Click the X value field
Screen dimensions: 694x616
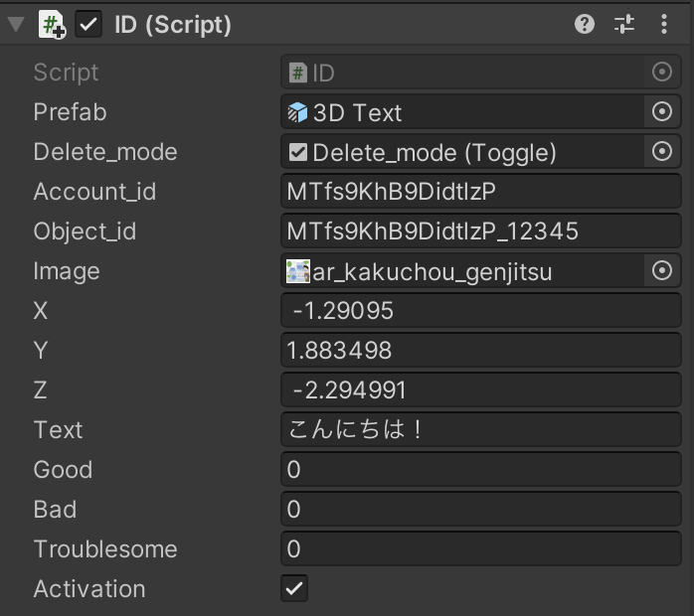(481, 311)
